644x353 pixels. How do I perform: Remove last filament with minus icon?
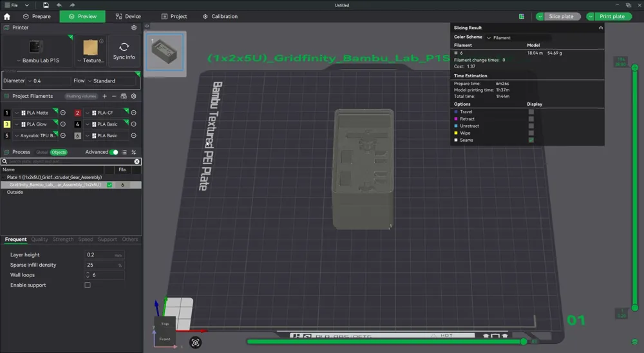tap(114, 96)
